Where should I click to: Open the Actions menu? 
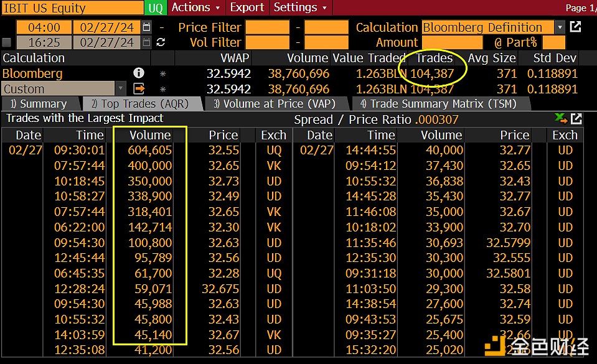(195, 7)
